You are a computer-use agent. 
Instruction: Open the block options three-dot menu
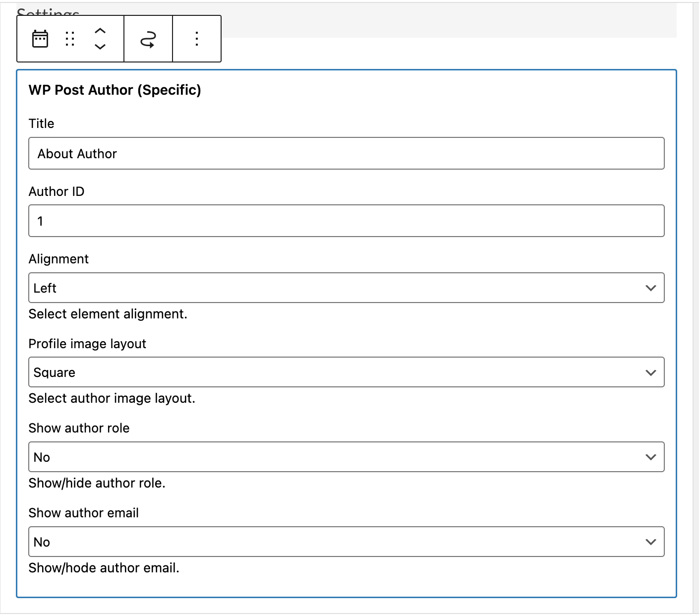coord(197,39)
